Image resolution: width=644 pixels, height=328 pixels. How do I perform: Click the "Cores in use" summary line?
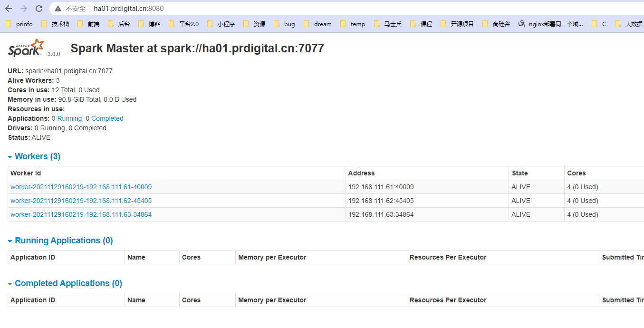coord(54,90)
